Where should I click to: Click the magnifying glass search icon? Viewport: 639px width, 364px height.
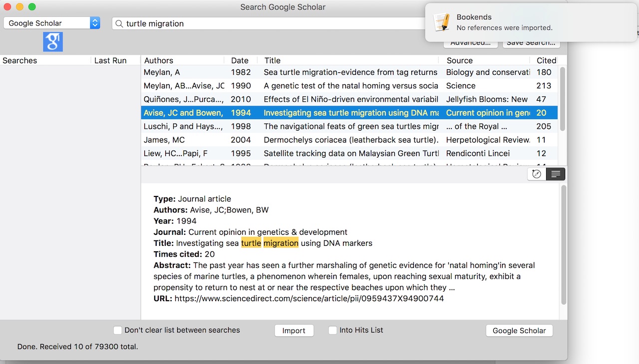(119, 23)
